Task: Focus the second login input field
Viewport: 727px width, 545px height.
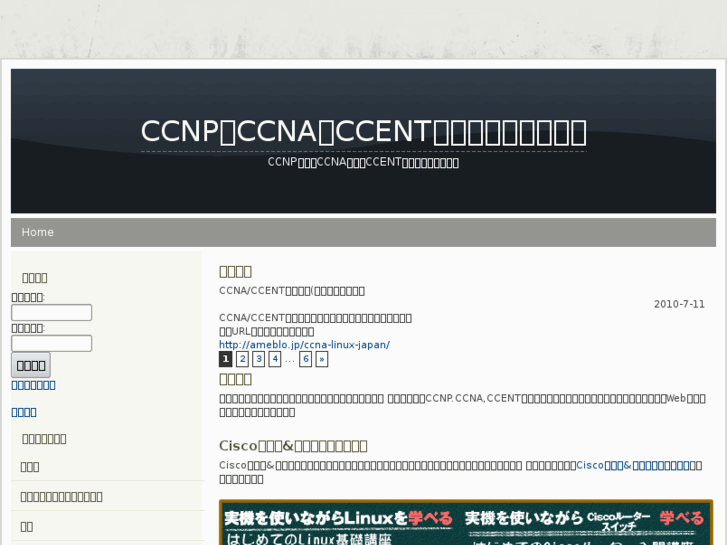Action: coord(51,343)
